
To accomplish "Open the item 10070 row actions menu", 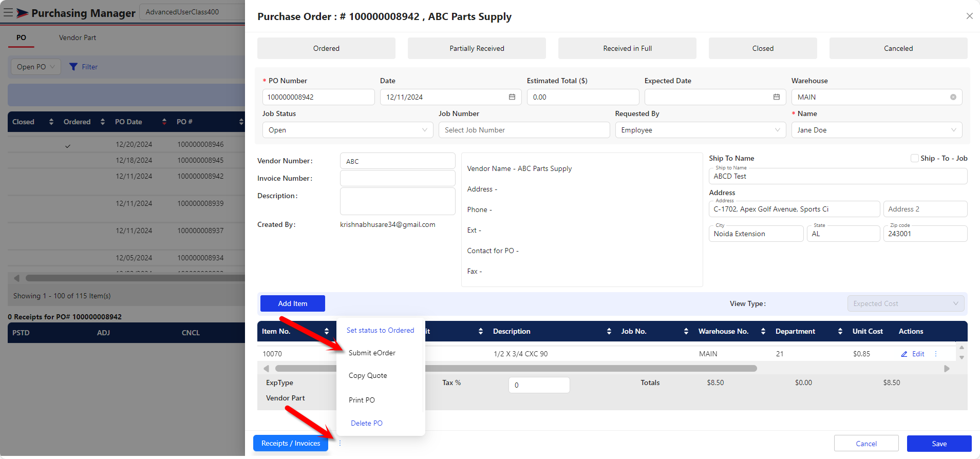I will click(935, 354).
